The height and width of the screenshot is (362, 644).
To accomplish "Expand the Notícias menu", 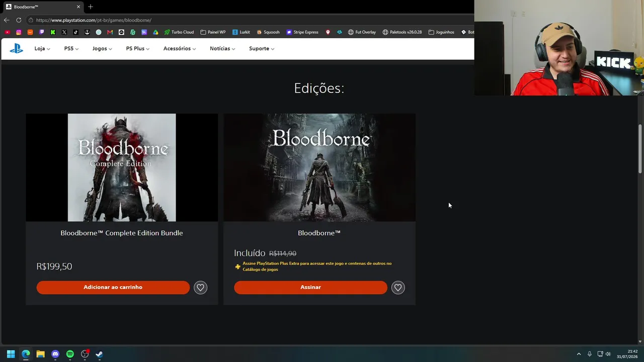I will coord(222,49).
